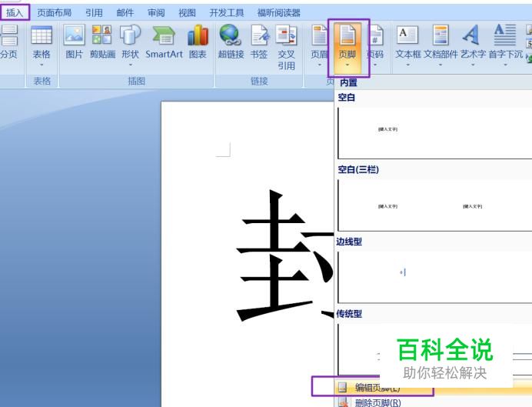Insert a chart with 图表
Image resolution: width=532 pixels, height=407 pixels.
coord(198,42)
